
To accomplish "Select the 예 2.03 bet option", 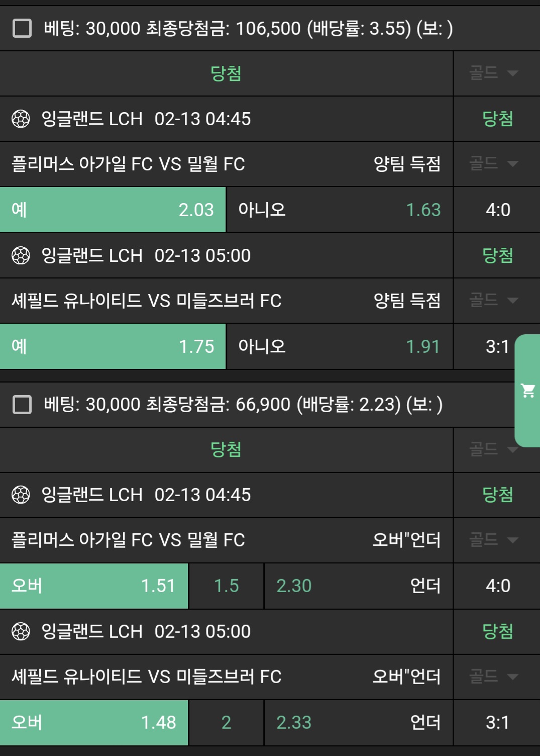I will tap(113, 210).
